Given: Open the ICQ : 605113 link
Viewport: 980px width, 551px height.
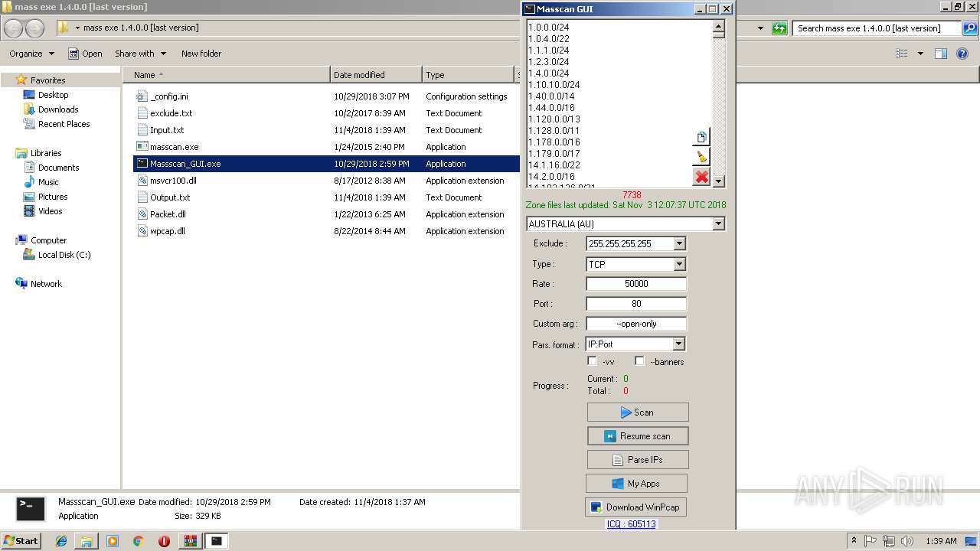Looking at the screenshot, I should pos(631,524).
